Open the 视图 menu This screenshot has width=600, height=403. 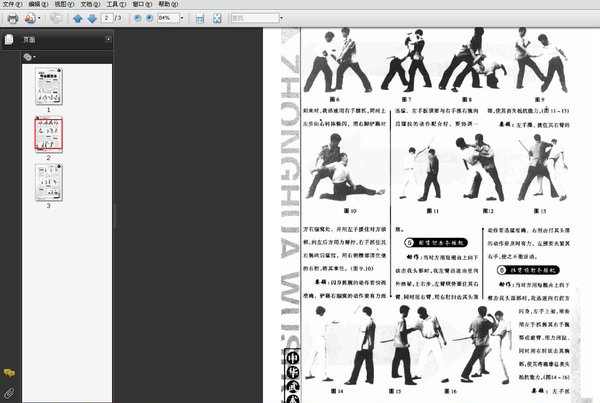tap(64, 4)
